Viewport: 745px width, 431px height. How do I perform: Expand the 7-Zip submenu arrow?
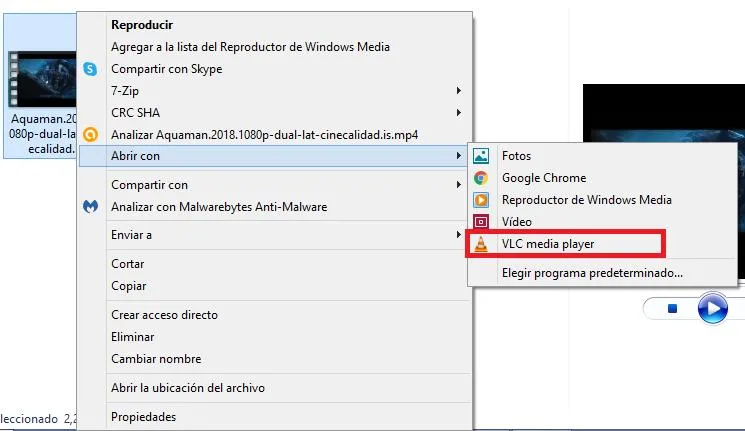click(458, 90)
